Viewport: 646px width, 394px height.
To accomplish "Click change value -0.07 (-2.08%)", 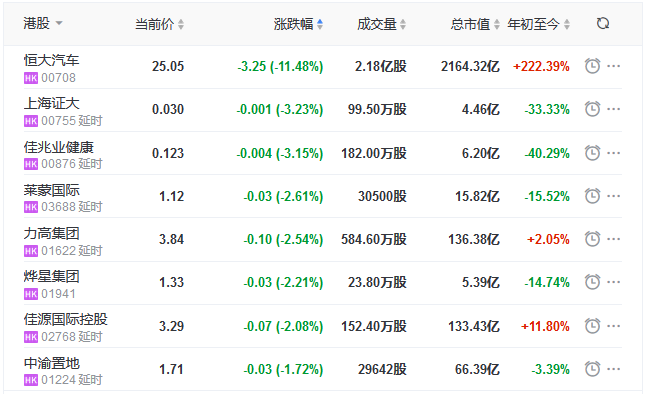I will coord(283,326).
